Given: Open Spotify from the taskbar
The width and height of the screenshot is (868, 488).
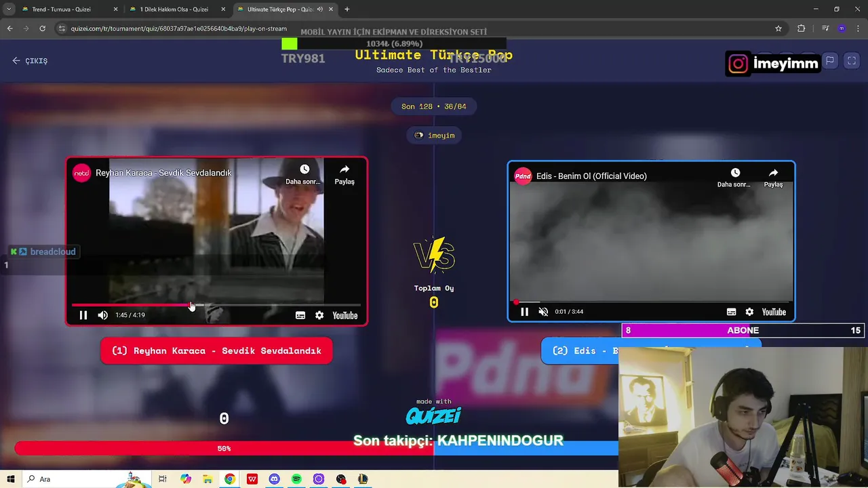Looking at the screenshot, I should tap(296, 479).
